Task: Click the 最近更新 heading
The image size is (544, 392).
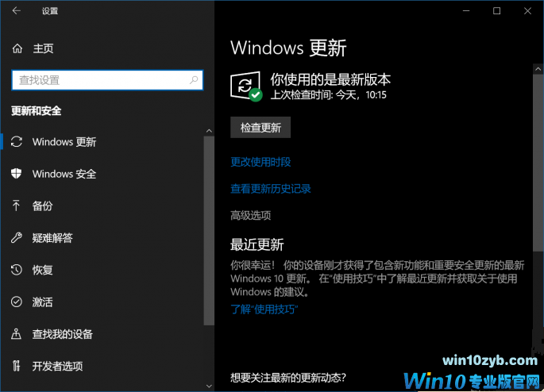Action: [257, 244]
